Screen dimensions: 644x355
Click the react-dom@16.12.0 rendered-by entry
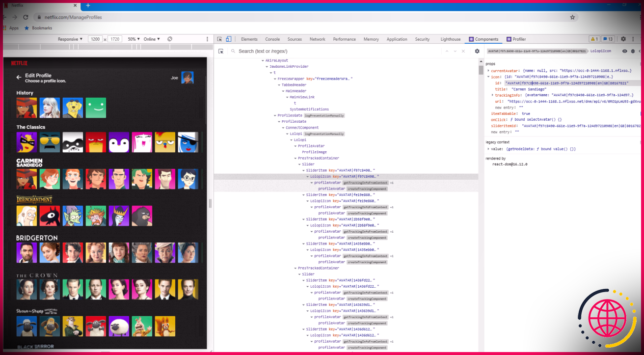[x=510, y=164]
